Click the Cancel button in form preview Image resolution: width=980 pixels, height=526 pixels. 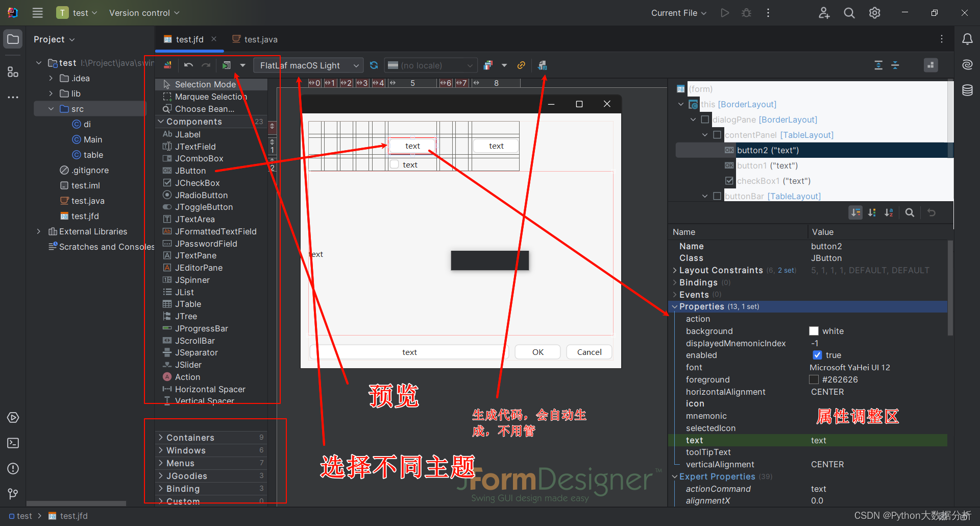(589, 352)
